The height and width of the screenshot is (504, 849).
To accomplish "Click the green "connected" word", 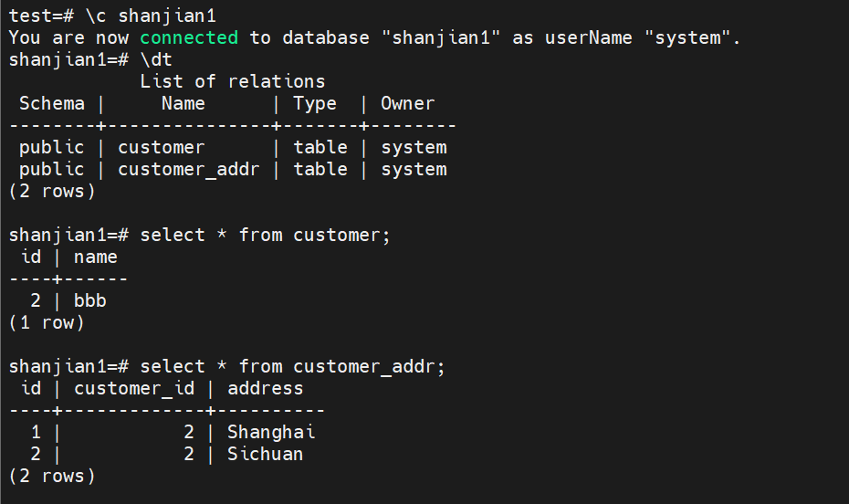I will pyautogui.click(x=189, y=37).
